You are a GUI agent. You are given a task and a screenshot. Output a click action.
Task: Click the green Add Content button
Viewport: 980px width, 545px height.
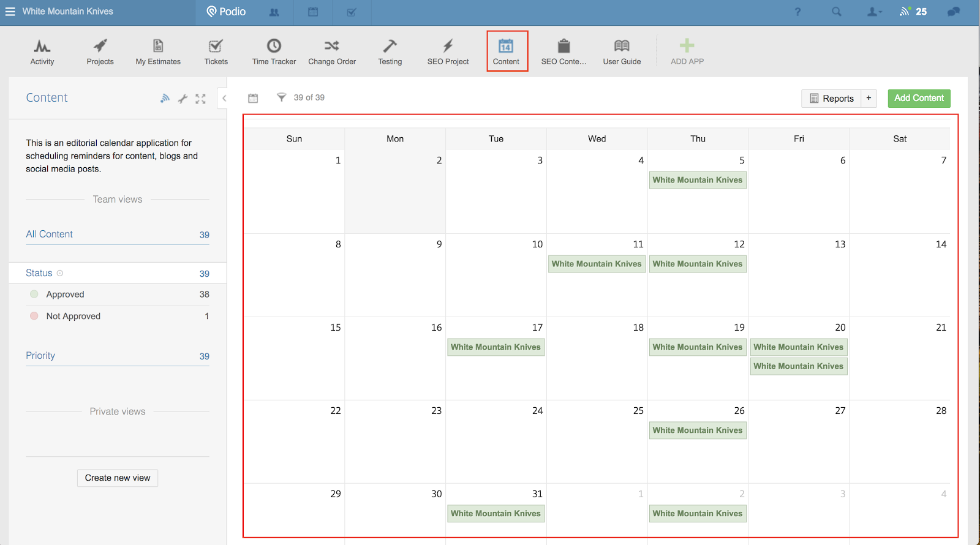pyautogui.click(x=919, y=98)
